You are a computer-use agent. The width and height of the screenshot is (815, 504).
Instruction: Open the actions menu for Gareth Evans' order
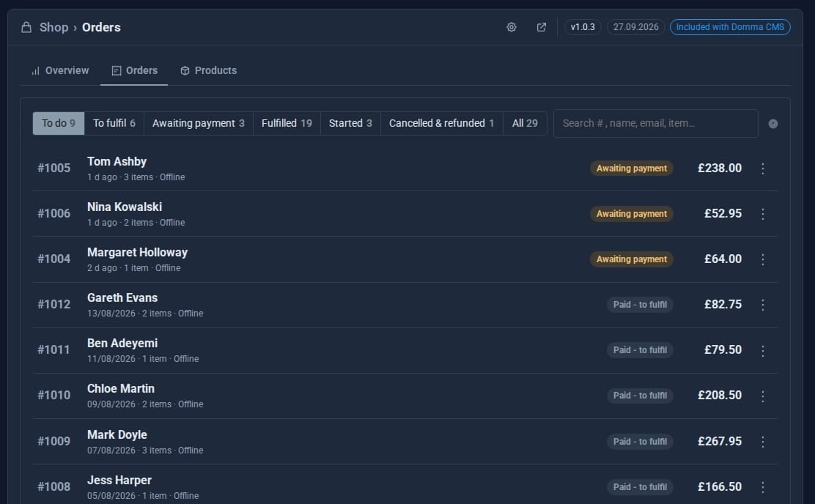762,305
